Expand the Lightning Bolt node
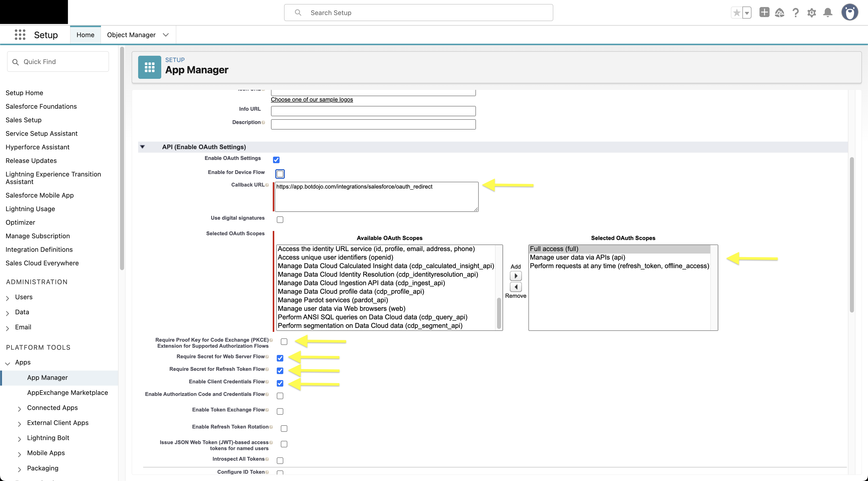 (x=20, y=439)
